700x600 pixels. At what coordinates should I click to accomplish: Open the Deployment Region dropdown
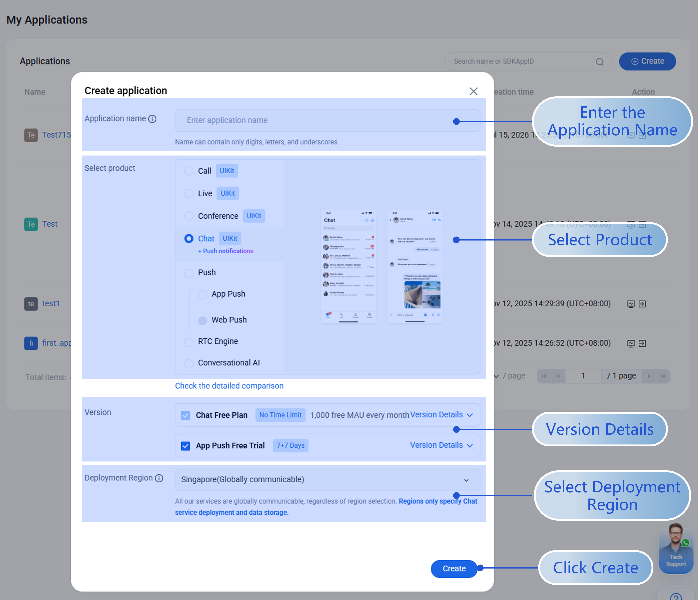pos(327,480)
